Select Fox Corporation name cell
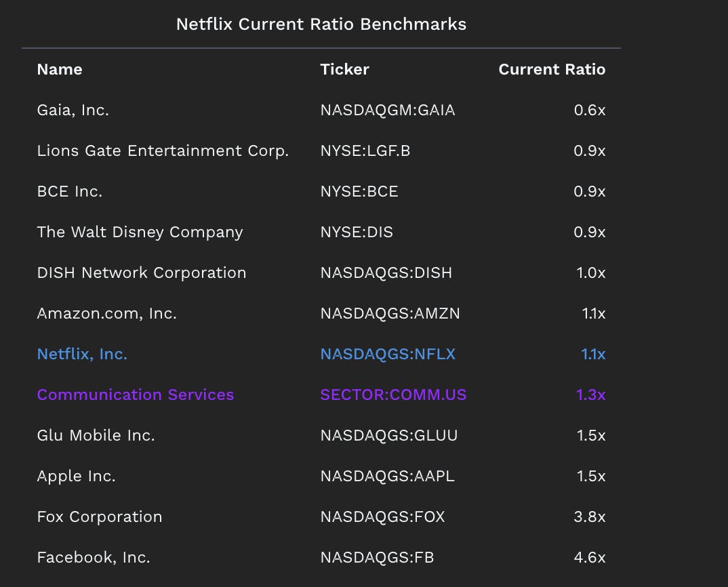 coord(100,517)
